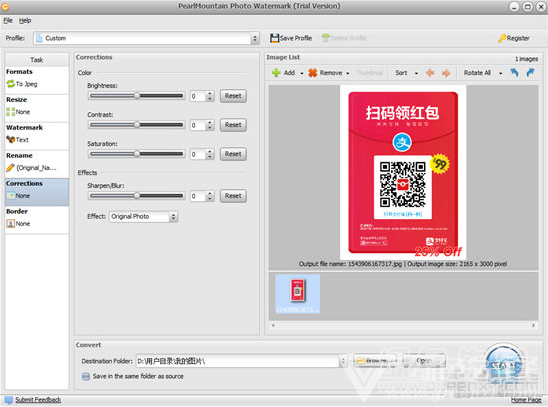Click the Open folder button

click(424, 361)
